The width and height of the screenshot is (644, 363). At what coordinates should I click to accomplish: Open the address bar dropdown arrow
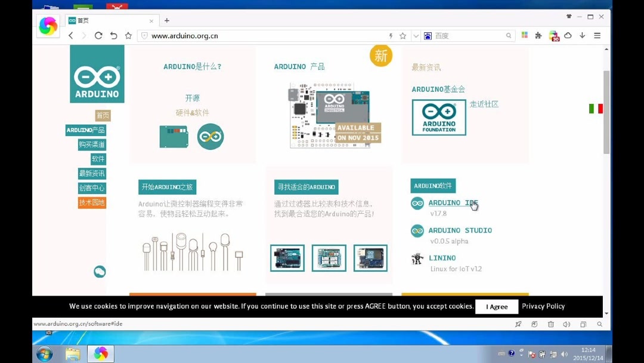point(416,35)
